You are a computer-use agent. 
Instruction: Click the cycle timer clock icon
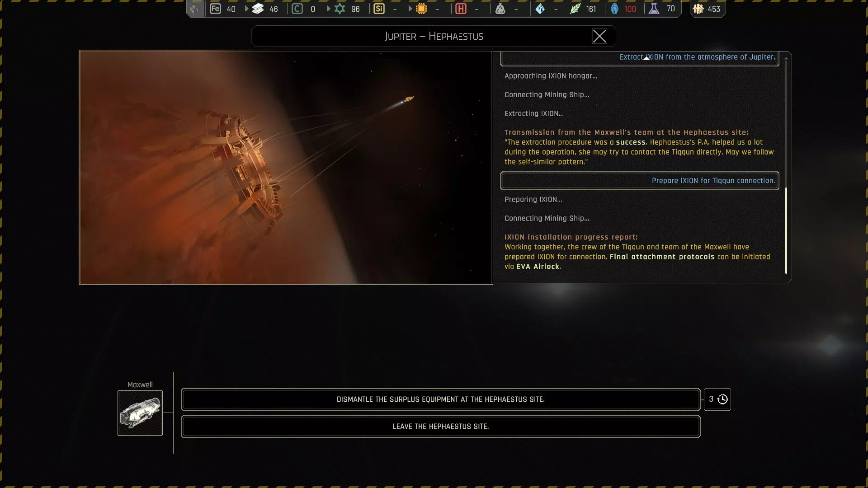tap(722, 399)
